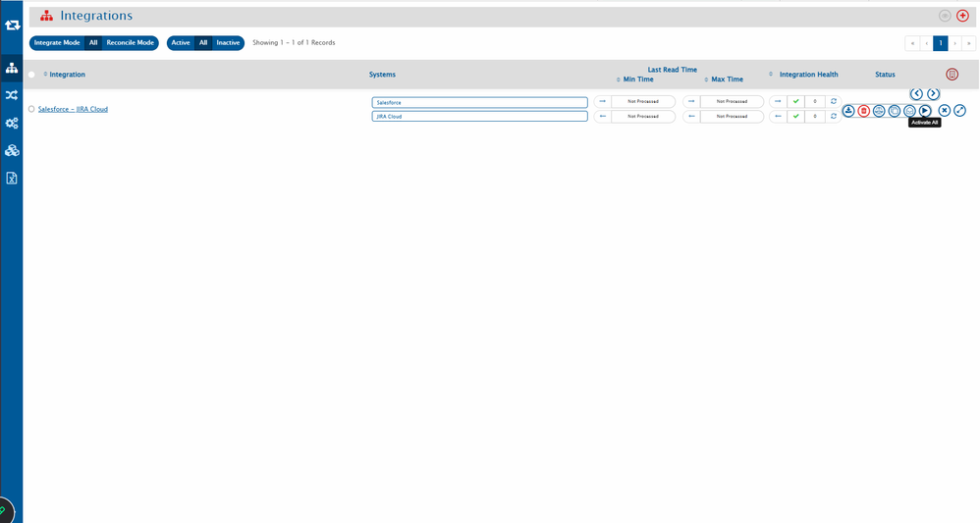Click JIRA Cloud Max Time 'Not Processed' value
The height and width of the screenshot is (523, 980).
732,116
